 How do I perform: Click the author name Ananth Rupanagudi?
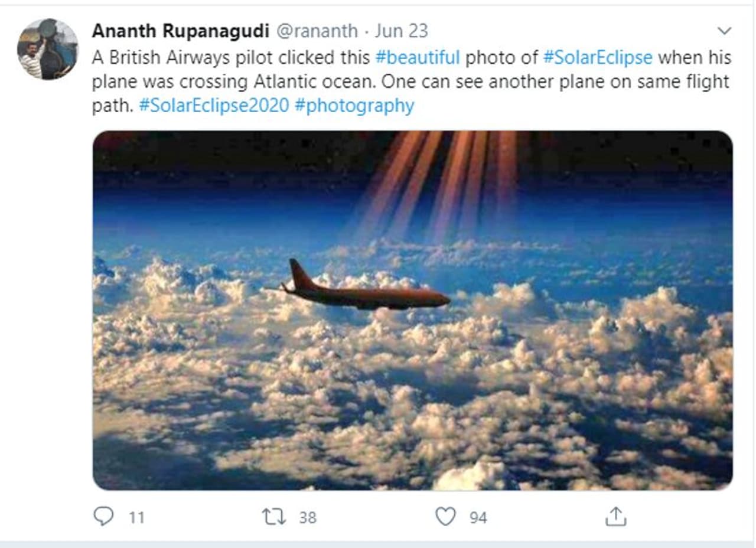181,31
